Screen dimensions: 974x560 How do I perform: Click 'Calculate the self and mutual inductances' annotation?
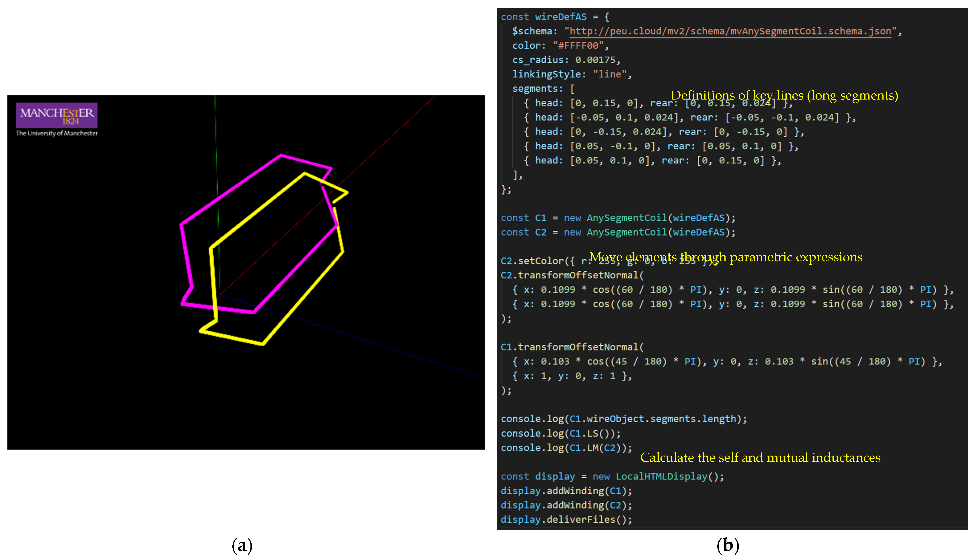(760, 458)
